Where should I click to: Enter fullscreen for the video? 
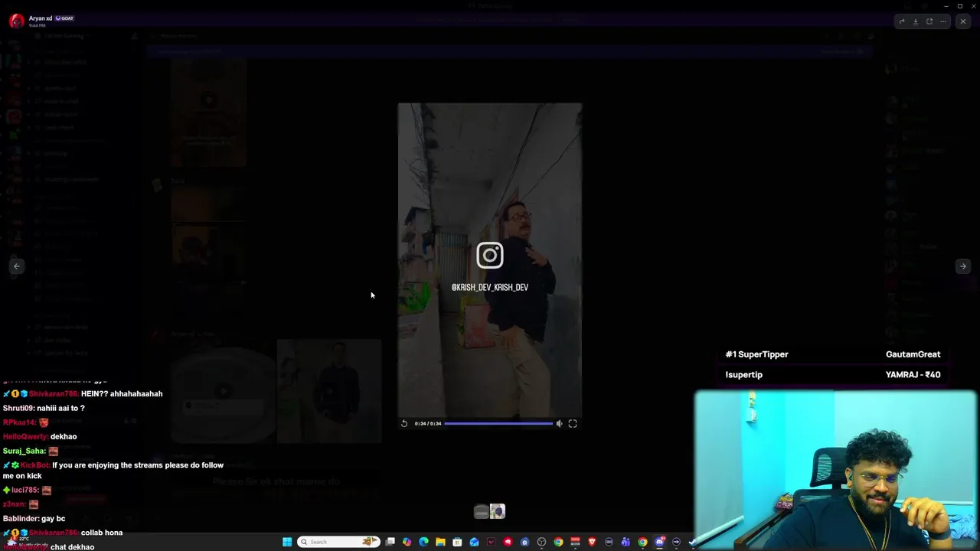tap(572, 423)
